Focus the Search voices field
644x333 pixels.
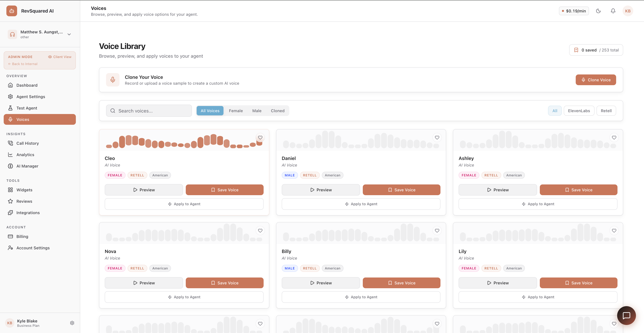[149, 111]
